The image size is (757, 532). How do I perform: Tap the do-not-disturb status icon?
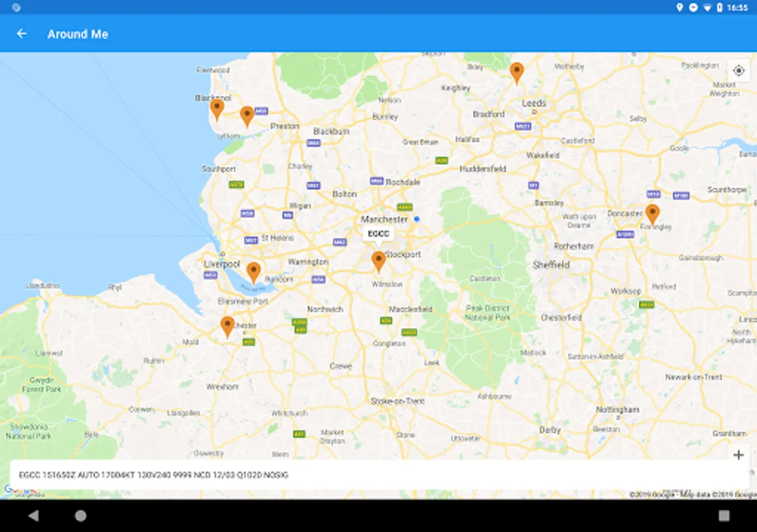tap(693, 8)
